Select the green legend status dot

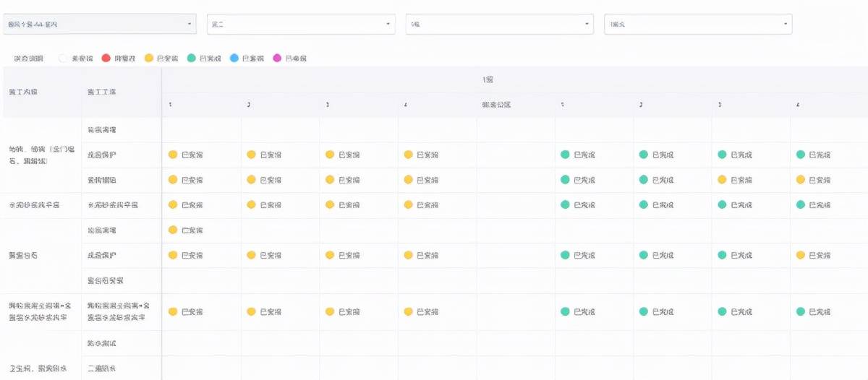(191, 58)
